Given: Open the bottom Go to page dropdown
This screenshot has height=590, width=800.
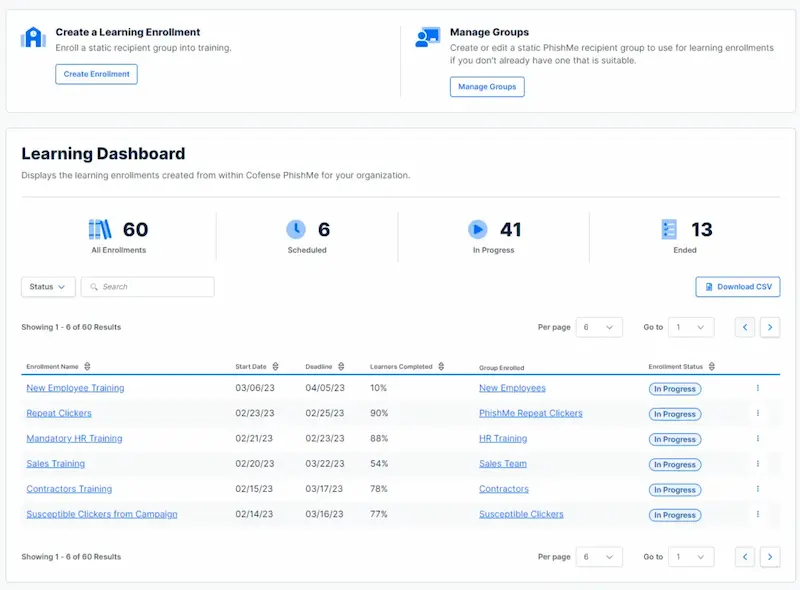Looking at the screenshot, I should coord(691,557).
